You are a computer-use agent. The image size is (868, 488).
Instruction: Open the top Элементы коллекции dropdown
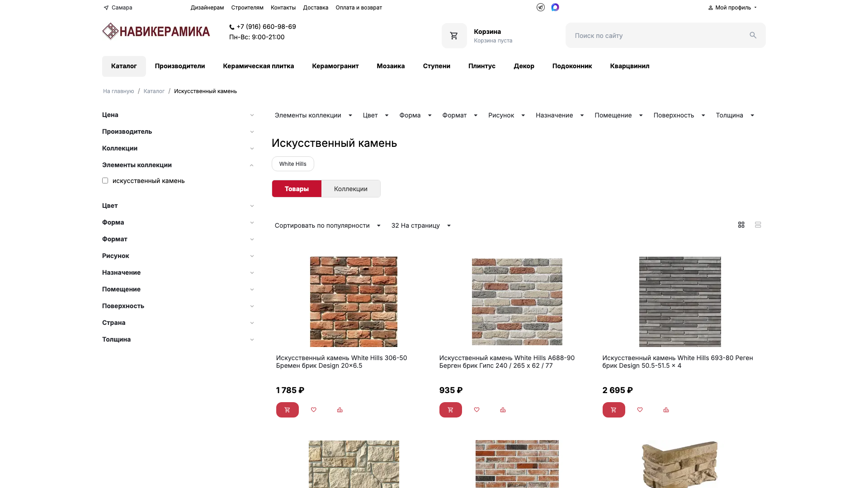313,115
